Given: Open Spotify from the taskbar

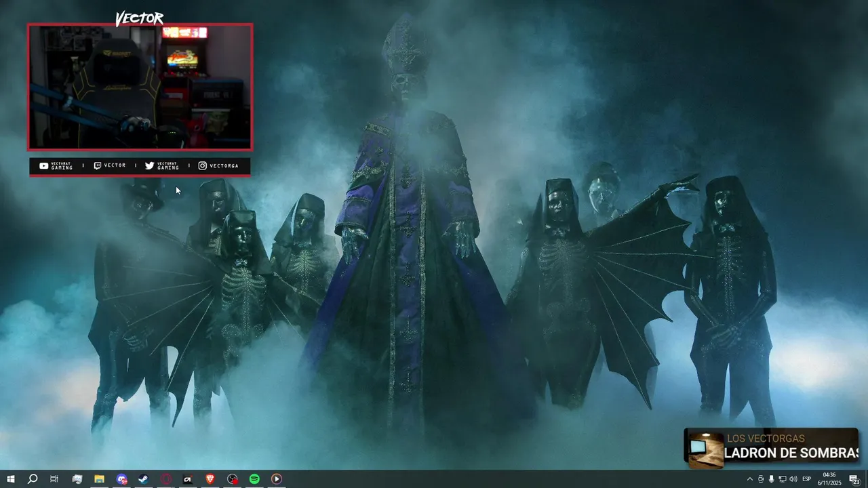Looking at the screenshot, I should click(x=254, y=479).
